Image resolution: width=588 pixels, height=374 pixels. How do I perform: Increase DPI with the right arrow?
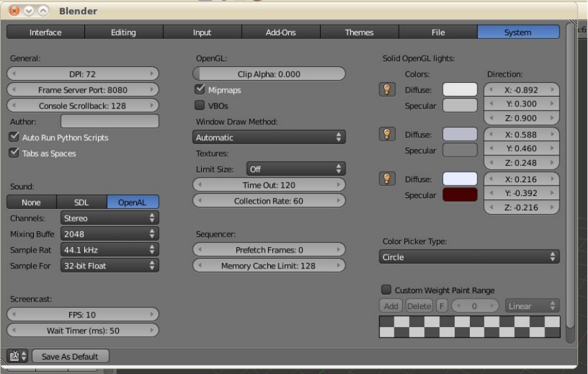tap(151, 74)
